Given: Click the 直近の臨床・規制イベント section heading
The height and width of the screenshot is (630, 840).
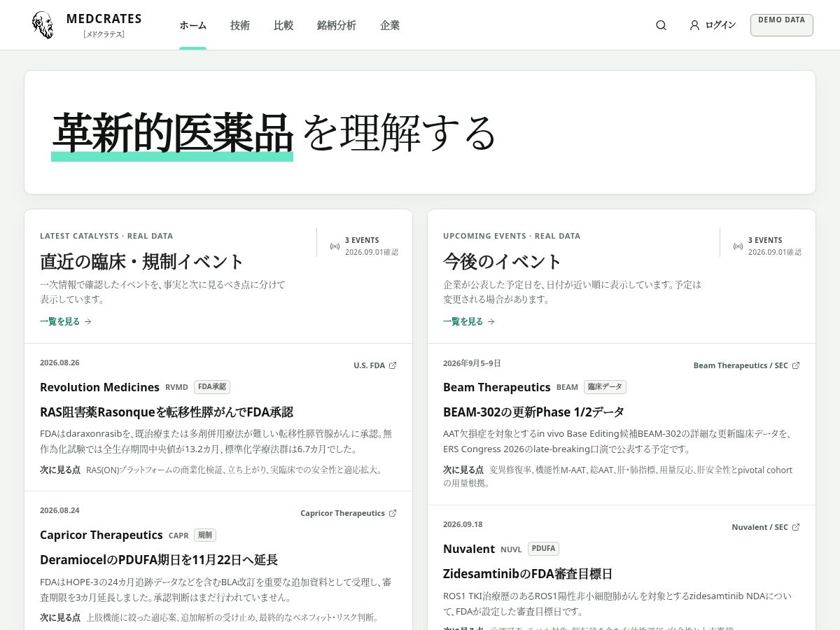Looking at the screenshot, I should 142,262.
